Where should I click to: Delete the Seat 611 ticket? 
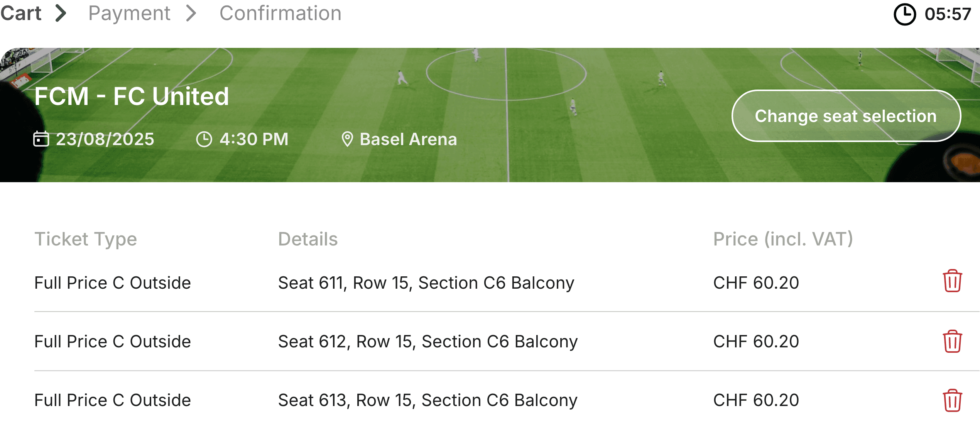952,281
